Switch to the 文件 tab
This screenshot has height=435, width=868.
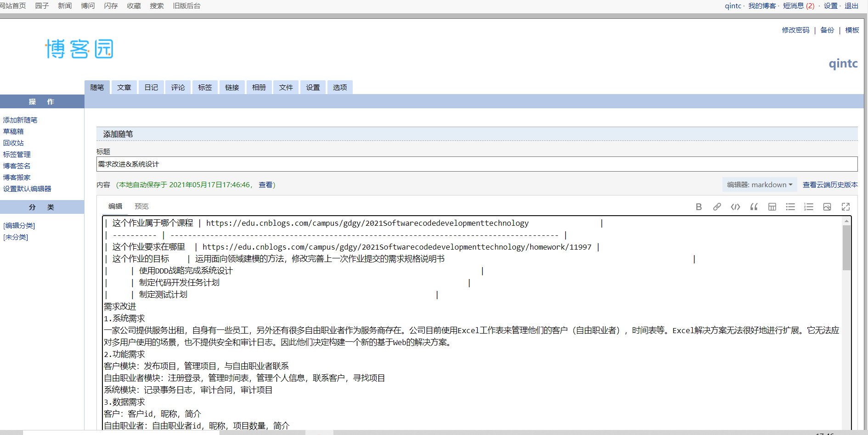tap(286, 87)
